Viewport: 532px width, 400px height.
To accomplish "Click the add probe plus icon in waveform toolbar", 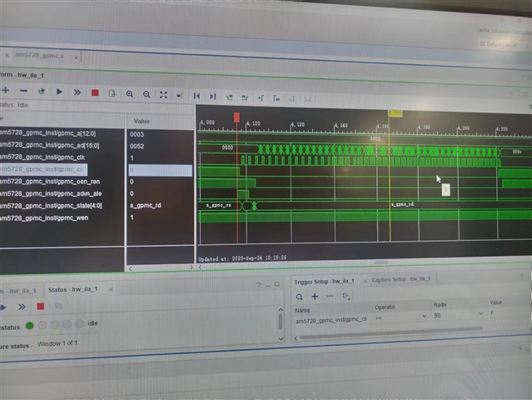I will tap(5, 90).
